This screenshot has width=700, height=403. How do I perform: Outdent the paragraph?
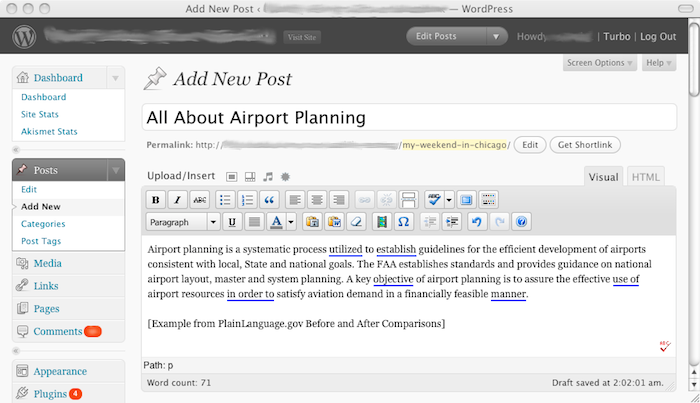[x=429, y=222]
